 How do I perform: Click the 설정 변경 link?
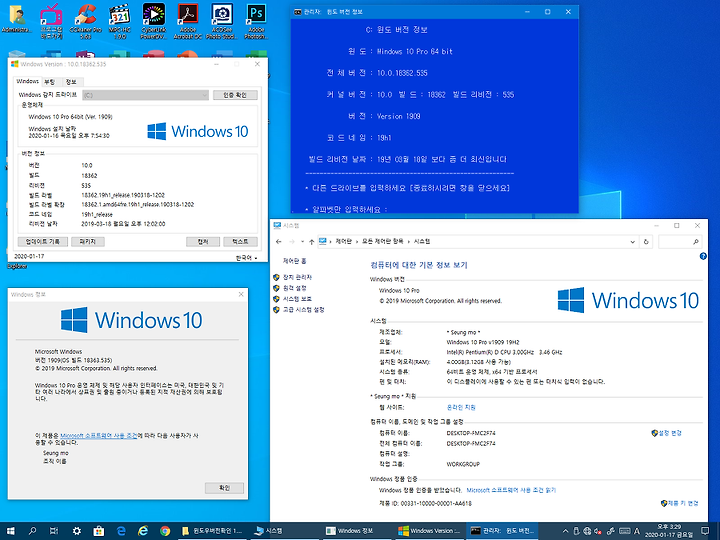(x=670, y=433)
